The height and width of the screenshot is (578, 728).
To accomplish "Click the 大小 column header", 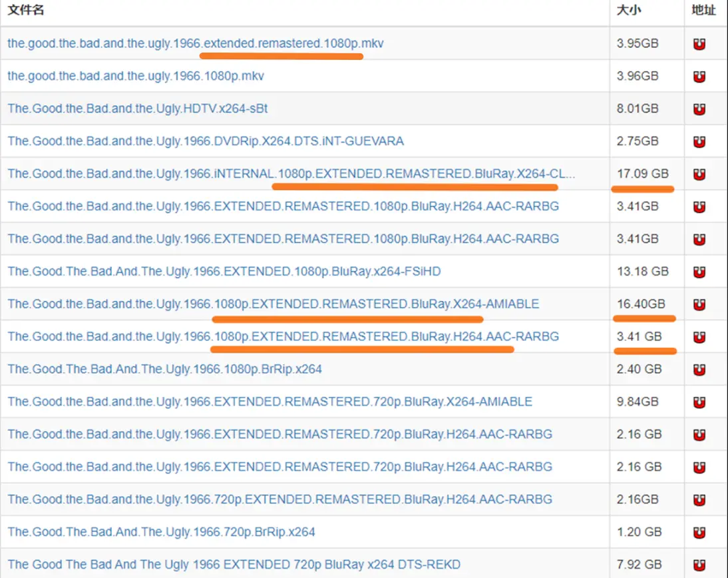I will tap(629, 11).
